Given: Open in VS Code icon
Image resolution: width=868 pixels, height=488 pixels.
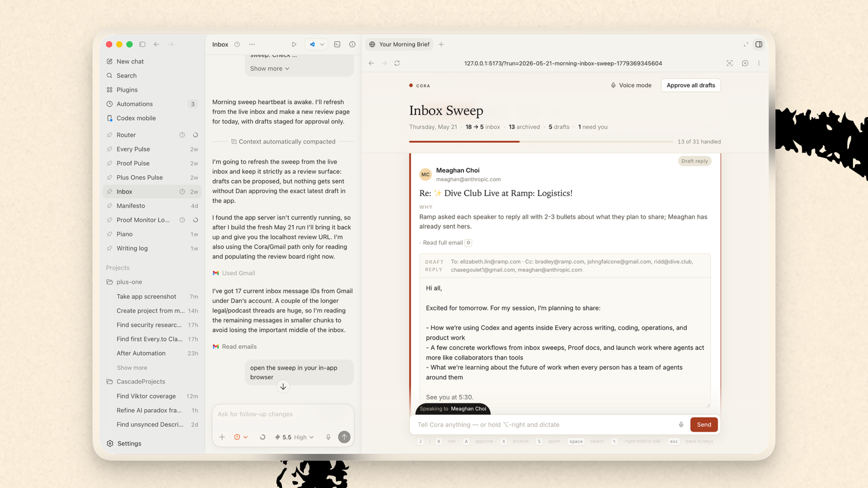Looking at the screenshot, I should 312,44.
